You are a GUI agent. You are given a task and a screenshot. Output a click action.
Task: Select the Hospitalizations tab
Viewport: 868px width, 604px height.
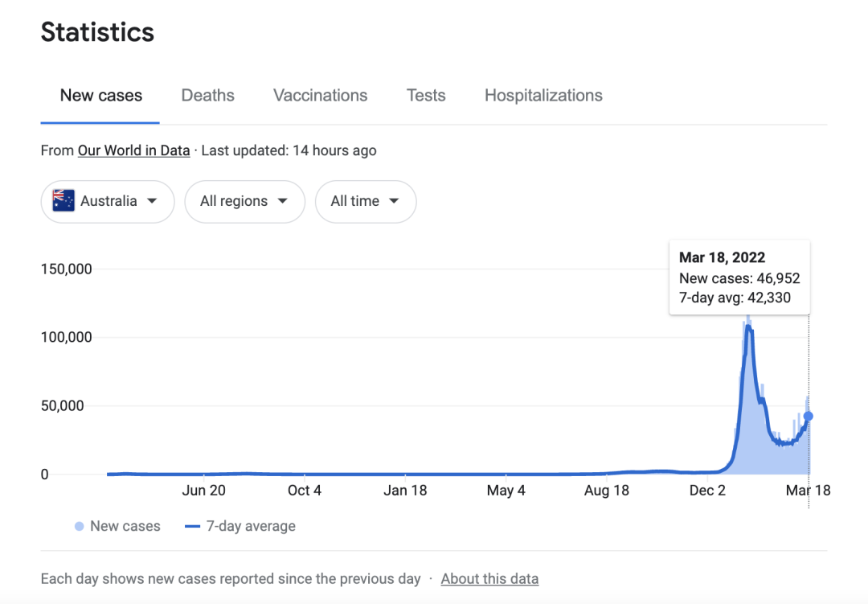[x=543, y=96]
